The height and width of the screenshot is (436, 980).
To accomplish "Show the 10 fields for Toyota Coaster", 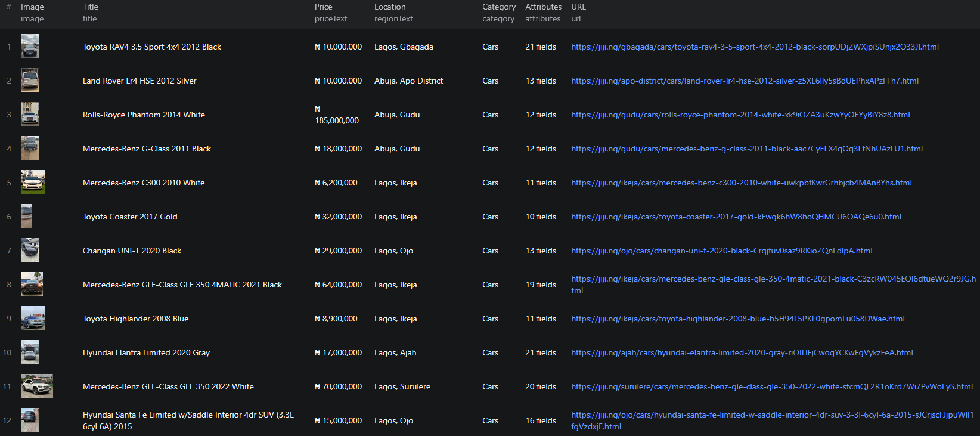I will click(x=541, y=217).
